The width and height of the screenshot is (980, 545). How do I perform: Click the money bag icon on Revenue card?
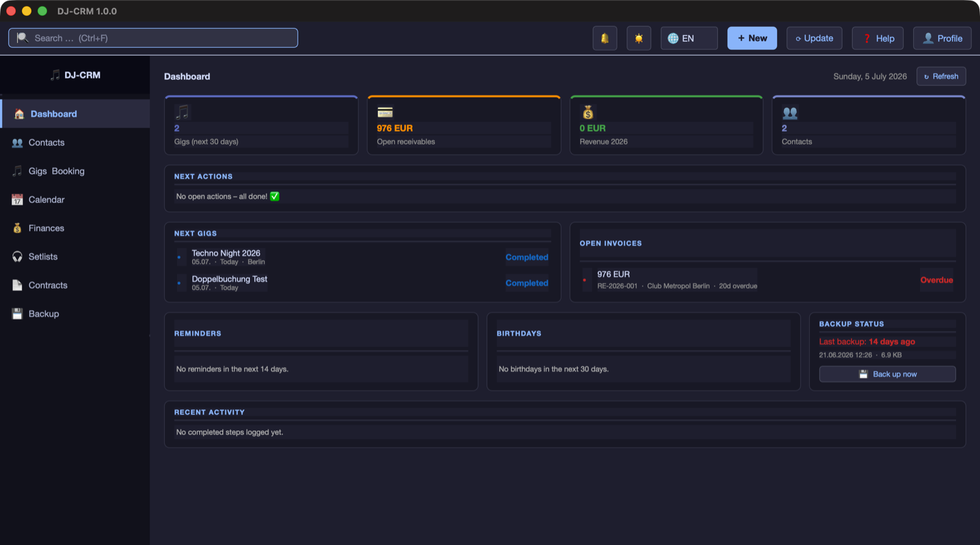[588, 112]
